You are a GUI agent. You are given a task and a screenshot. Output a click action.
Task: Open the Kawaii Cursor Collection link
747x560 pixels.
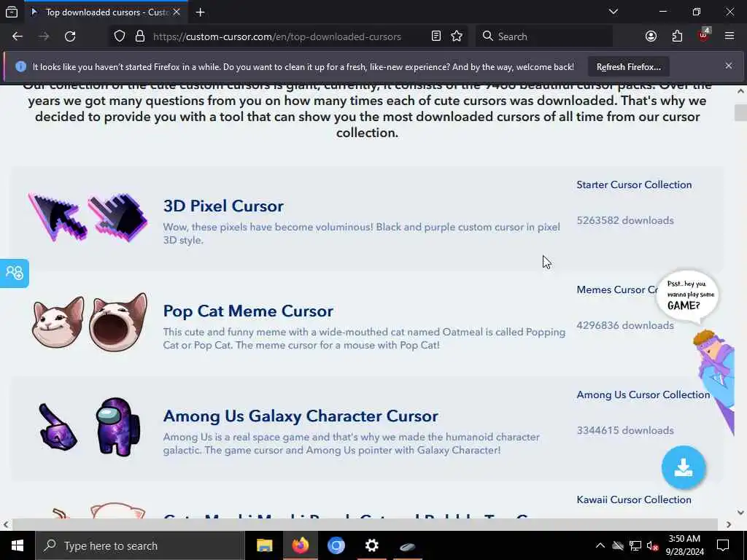634,499
